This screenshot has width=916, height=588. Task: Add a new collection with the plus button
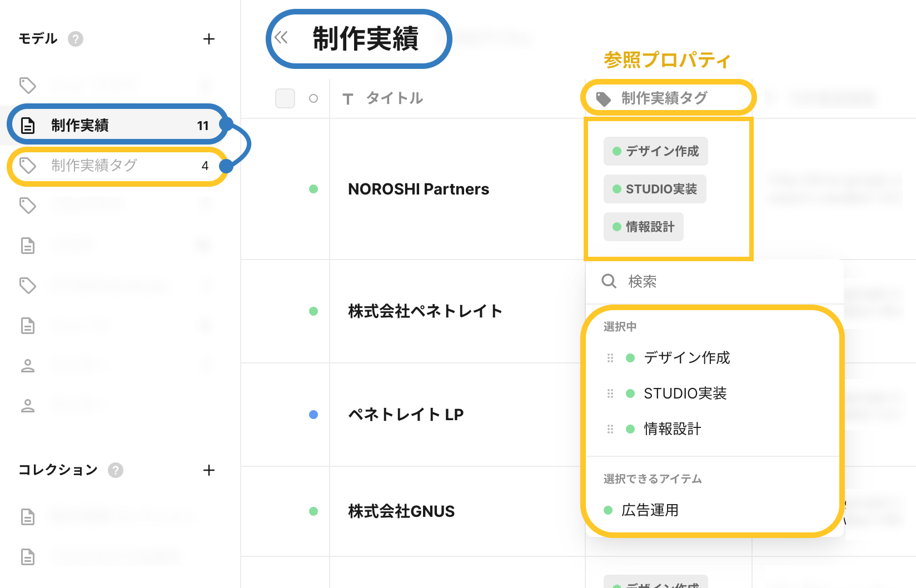[x=209, y=470]
